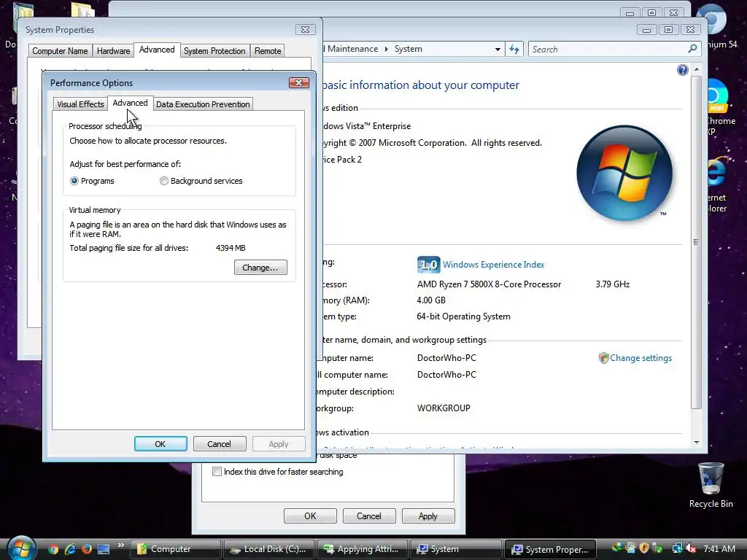Select the Programs radio button

click(x=74, y=181)
